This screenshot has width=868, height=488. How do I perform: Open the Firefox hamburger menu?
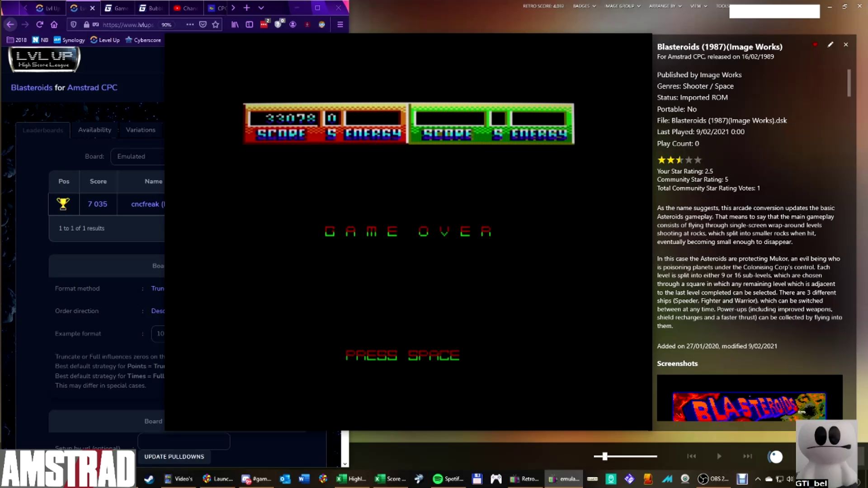[340, 24]
